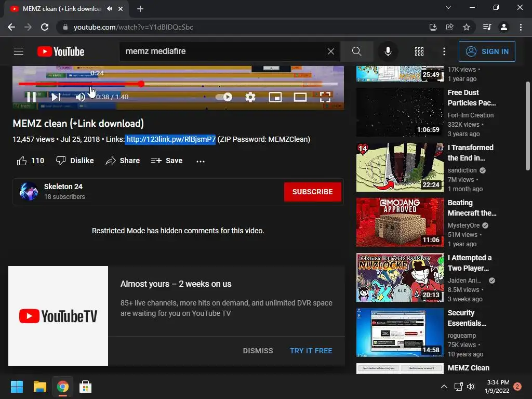Open Chrome three-dot menu

pos(521,27)
